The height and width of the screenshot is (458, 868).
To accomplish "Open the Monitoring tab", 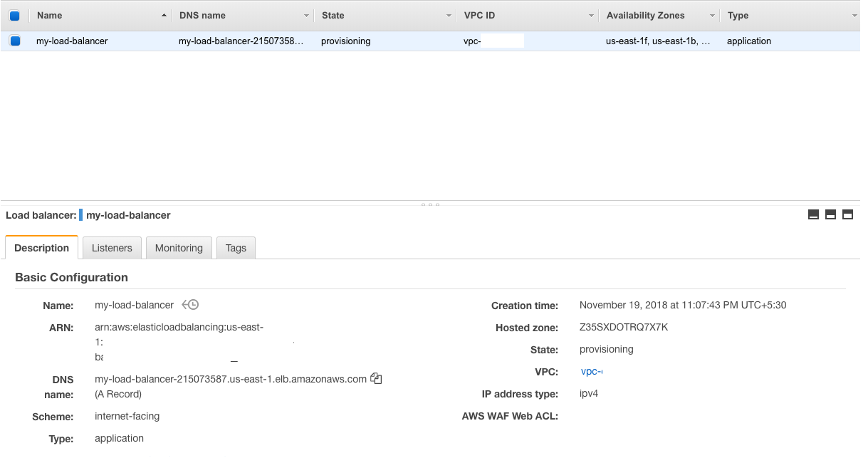I will [x=179, y=248].
